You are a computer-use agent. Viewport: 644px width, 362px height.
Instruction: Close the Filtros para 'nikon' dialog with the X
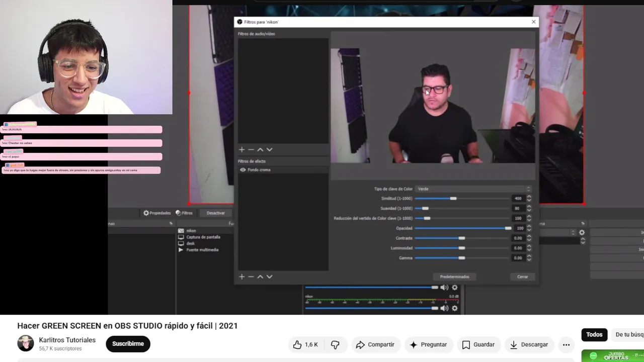[533, 22]
